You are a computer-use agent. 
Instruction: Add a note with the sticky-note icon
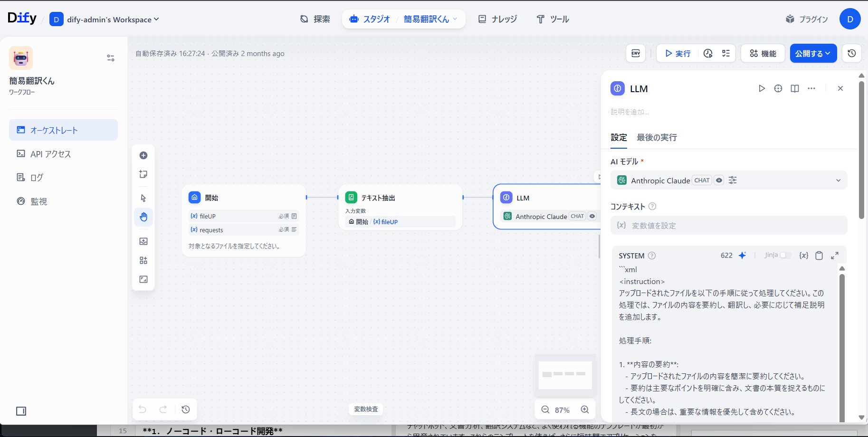[143, 174]
